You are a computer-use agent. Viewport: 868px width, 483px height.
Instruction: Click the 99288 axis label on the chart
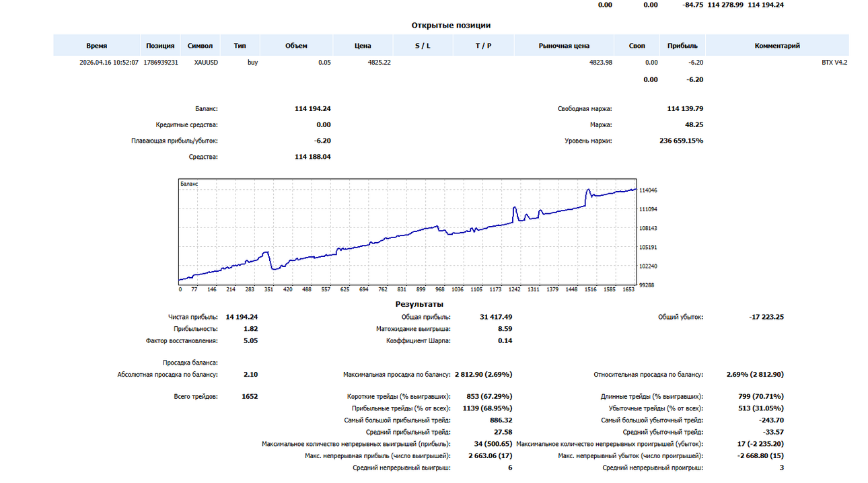coord(648,285)
